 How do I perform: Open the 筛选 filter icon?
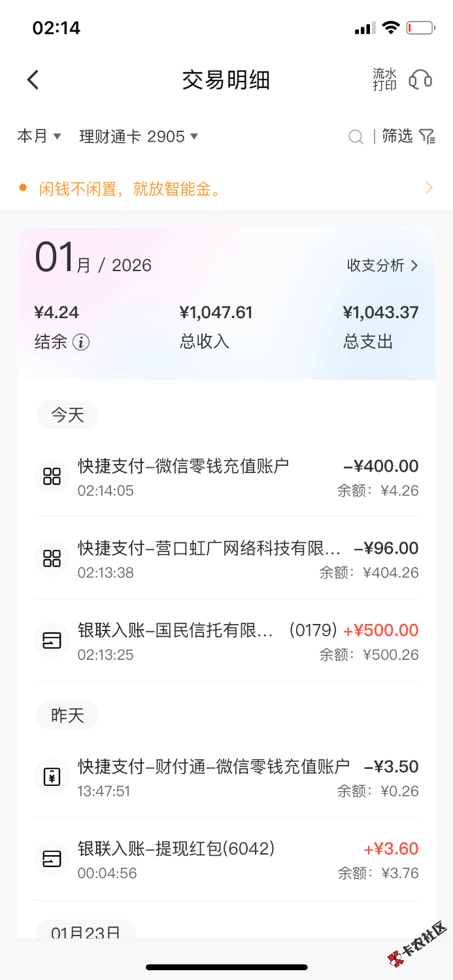point(427,137)
